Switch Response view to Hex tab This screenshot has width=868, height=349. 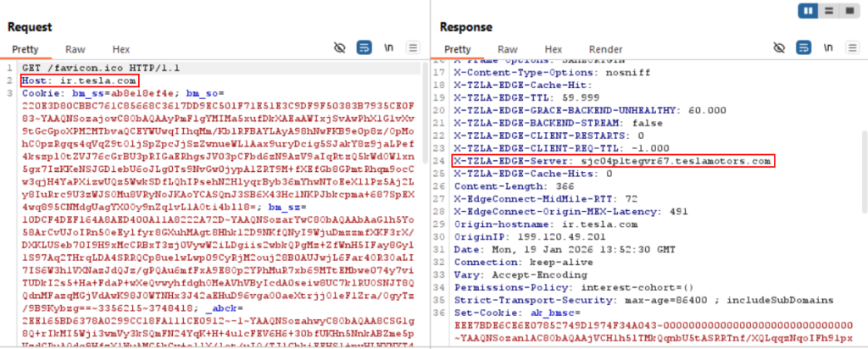point(554,49)
